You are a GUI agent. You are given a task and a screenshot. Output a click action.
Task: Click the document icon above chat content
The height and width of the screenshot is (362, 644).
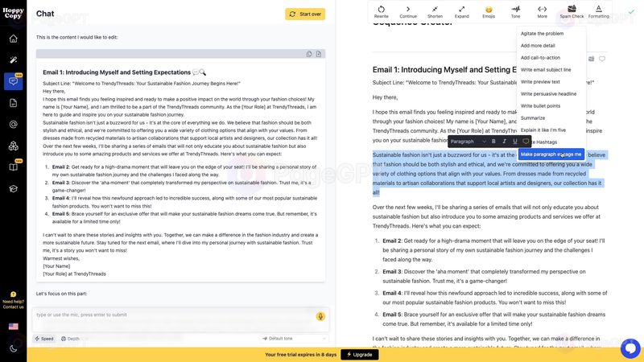pyautogui.click(x=319, y=54)
